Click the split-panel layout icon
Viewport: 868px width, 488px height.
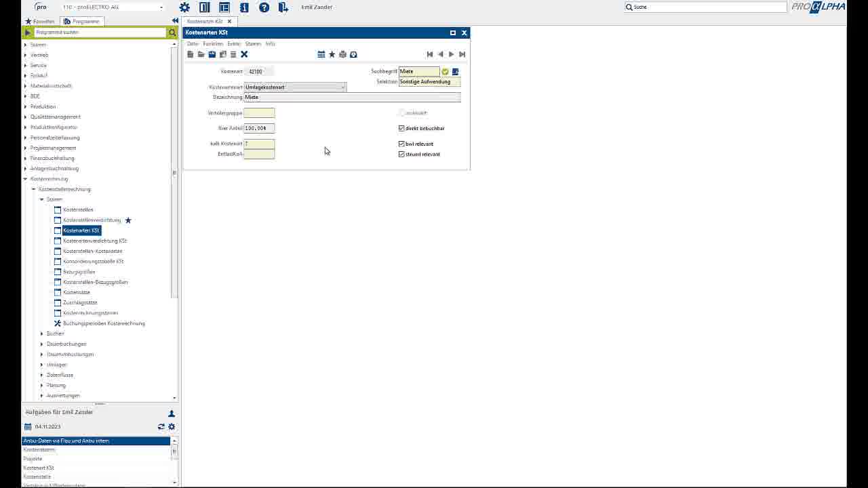pos(205,7)
